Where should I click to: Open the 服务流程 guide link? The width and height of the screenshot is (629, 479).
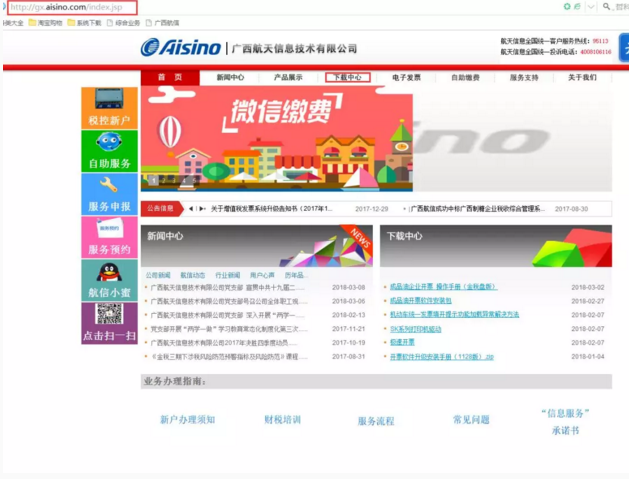tap(376, 421)
